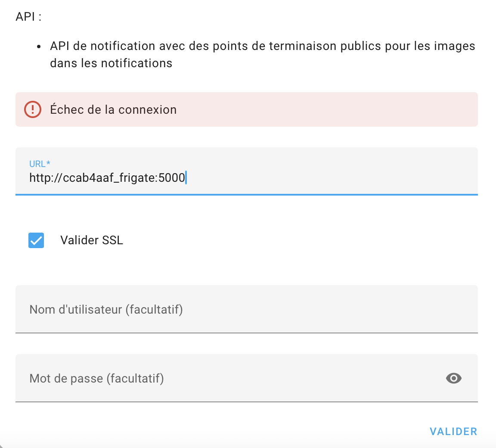The width and height of the screenshot is (496, 448).
Task: Click the "Valider SSL" label text
Action: [x=92, y=240]
